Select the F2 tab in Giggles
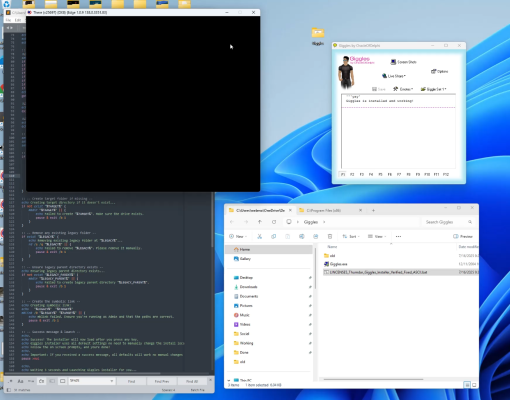 (352, 174)
